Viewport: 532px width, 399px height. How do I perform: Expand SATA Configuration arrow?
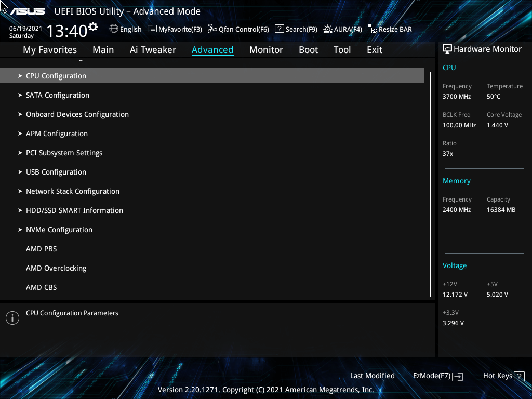click(20, 96)
